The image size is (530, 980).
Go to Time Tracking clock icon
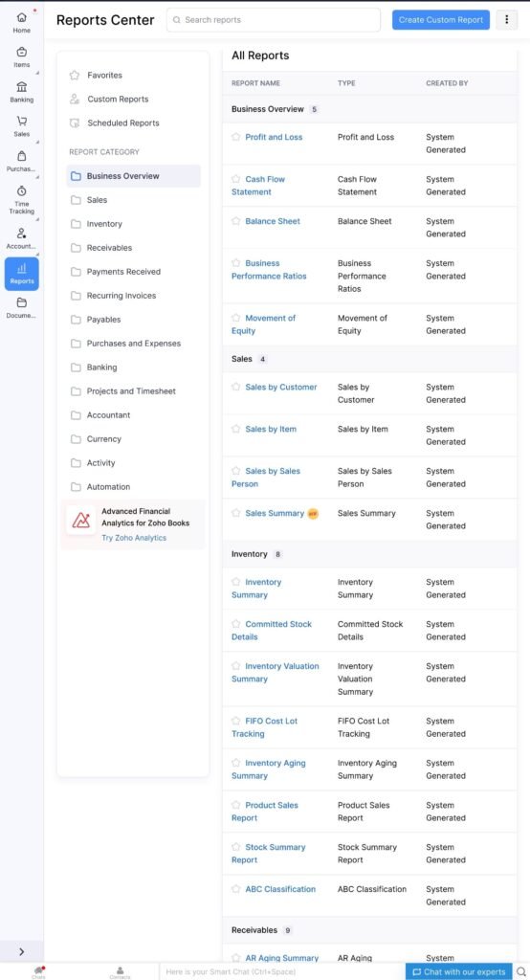(21, 190)
